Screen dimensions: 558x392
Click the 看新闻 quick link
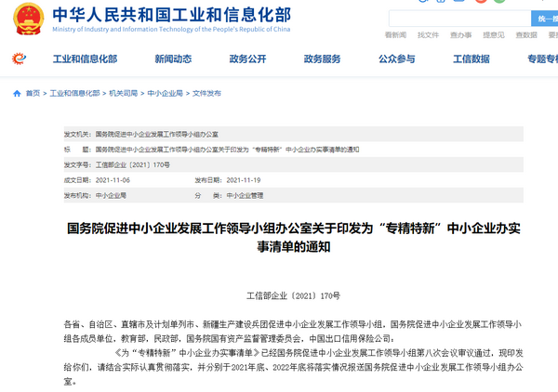point(395,35)
